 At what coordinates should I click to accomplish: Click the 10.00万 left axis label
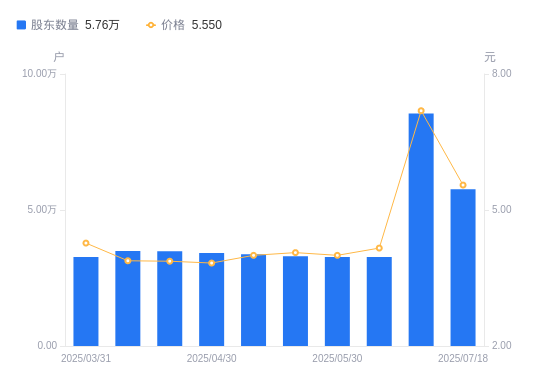tap(39, 73)
